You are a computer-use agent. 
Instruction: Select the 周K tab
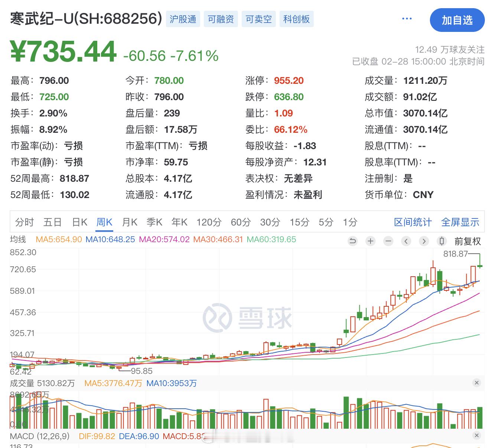(104, 222)
